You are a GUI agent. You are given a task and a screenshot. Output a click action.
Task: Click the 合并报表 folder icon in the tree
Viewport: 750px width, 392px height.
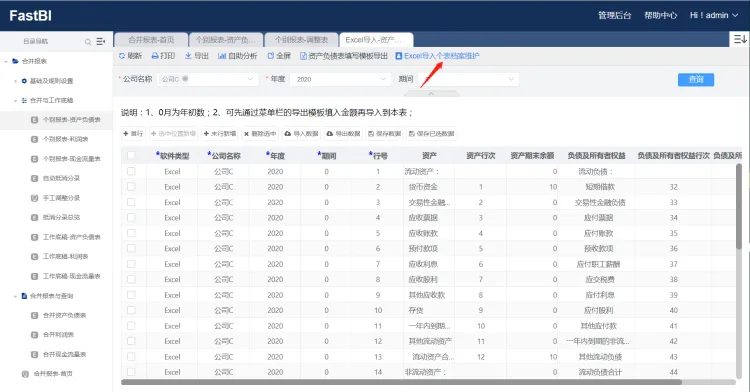click(15, 61)
